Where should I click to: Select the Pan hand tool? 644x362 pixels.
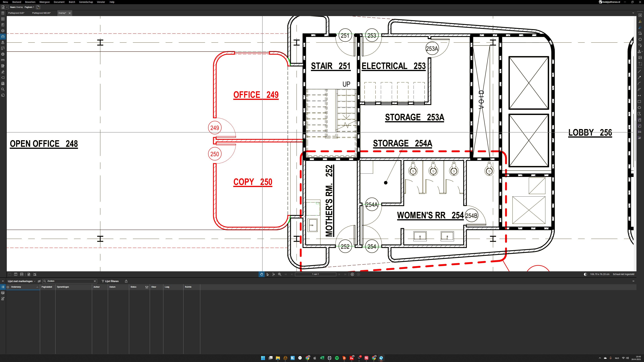(261, 274)
